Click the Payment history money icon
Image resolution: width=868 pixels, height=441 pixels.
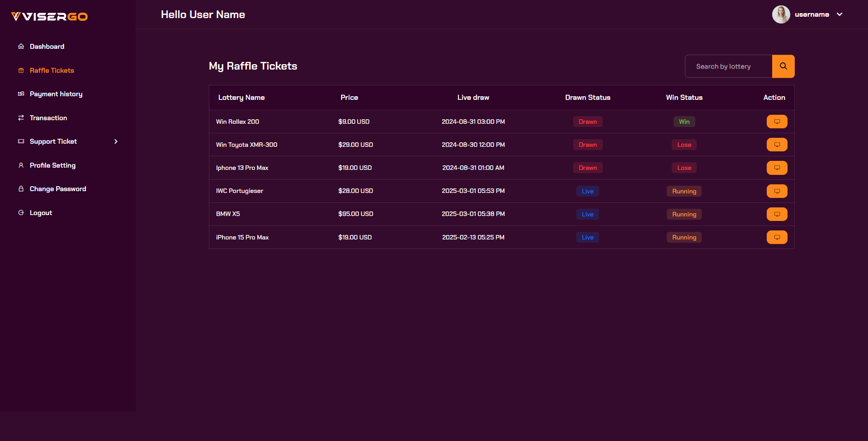[x=21, y=94]
